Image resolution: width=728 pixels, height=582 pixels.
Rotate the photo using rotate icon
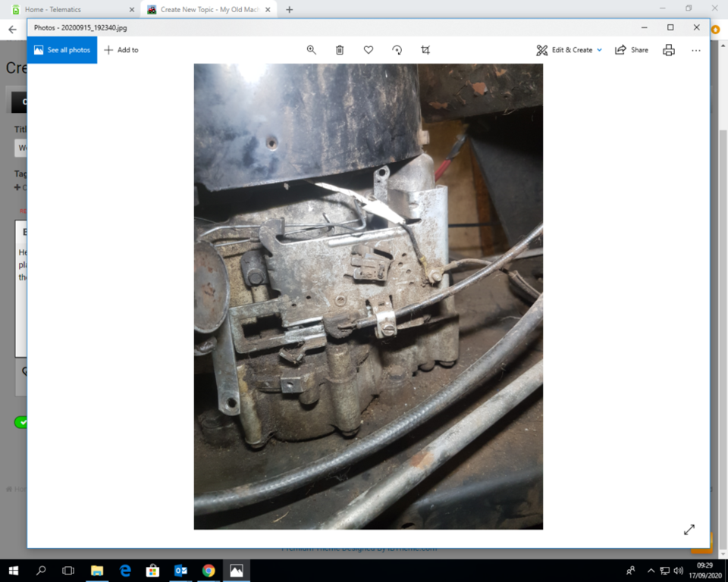pos(397,50)
